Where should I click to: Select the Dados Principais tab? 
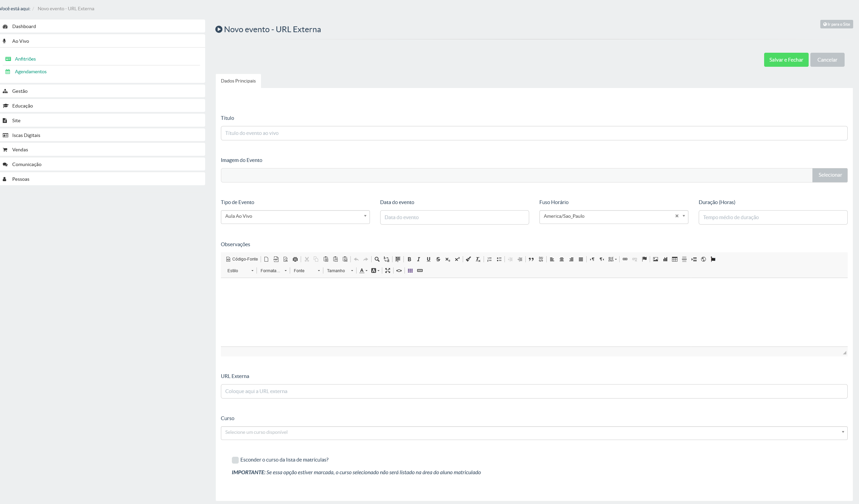[238, 81]
